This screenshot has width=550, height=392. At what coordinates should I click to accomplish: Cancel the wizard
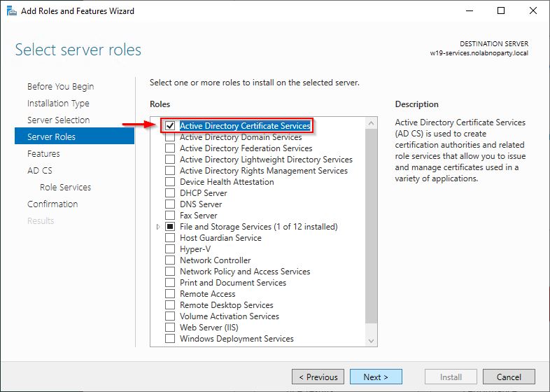(509, 377)
